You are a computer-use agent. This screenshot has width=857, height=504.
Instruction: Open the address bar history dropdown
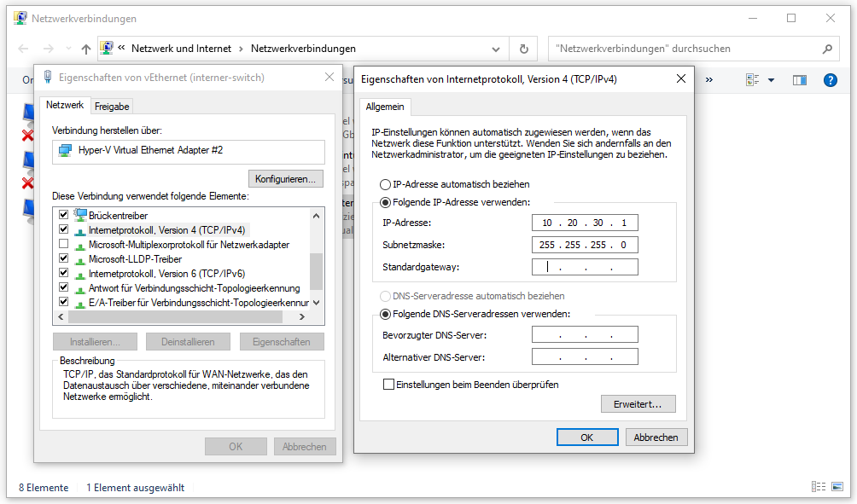tap(496, 49)
